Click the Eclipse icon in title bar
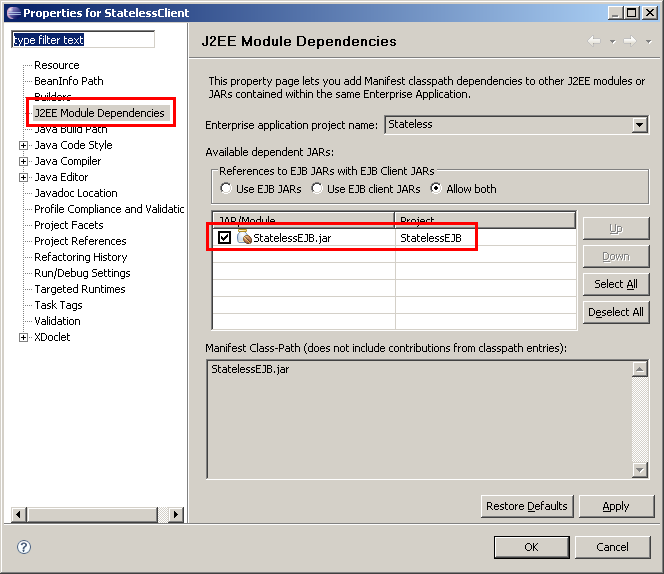The width and height of the screenshot is (664, 574). [x=14, y=13]
